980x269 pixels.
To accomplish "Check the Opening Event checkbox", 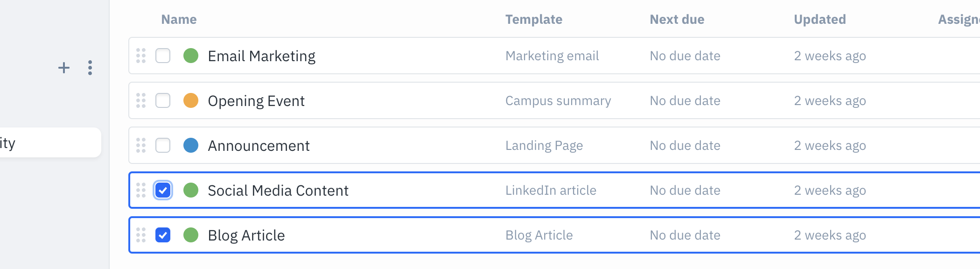I will (162, 100).
